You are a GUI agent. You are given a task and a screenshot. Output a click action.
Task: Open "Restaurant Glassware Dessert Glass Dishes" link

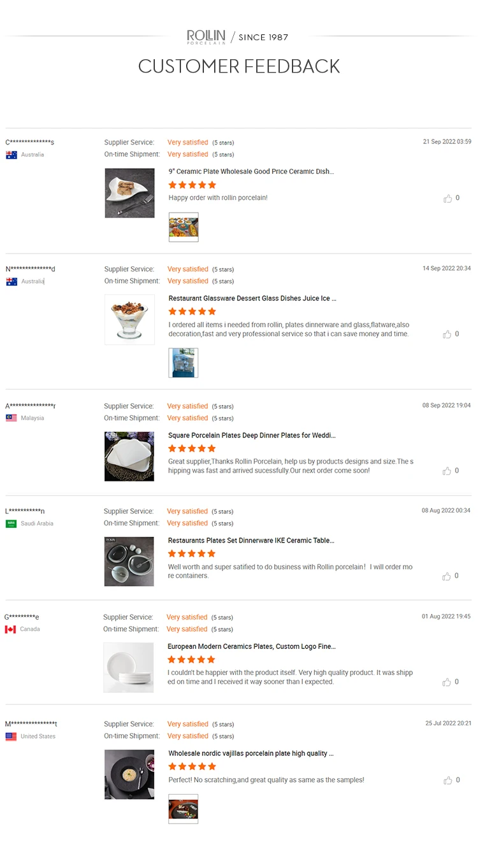(x=252, y=299)
